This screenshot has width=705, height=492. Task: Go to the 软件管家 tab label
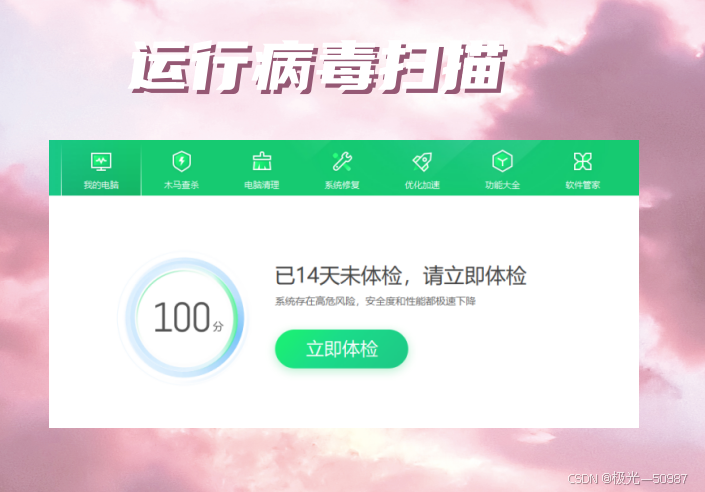[x=583, y=185]
